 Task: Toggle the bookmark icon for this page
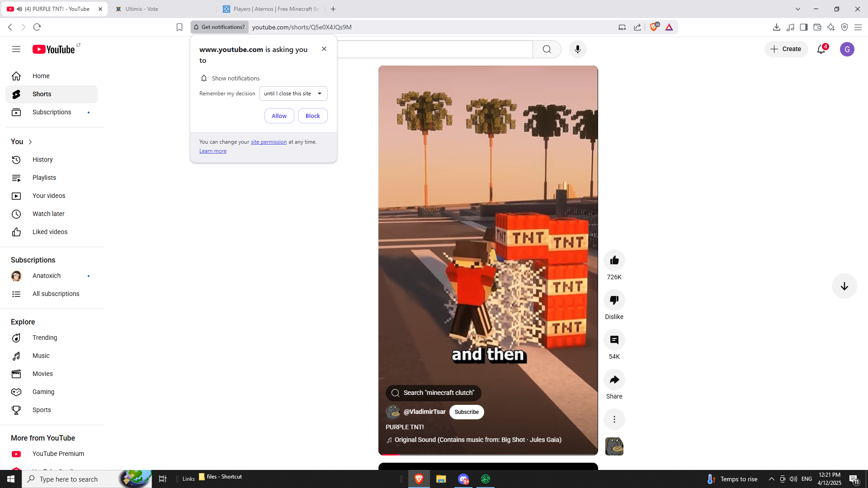click(x=179, y=27)
